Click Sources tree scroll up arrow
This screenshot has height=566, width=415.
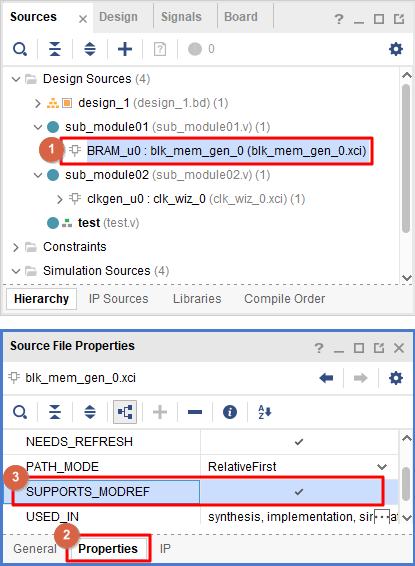(407, 75)
